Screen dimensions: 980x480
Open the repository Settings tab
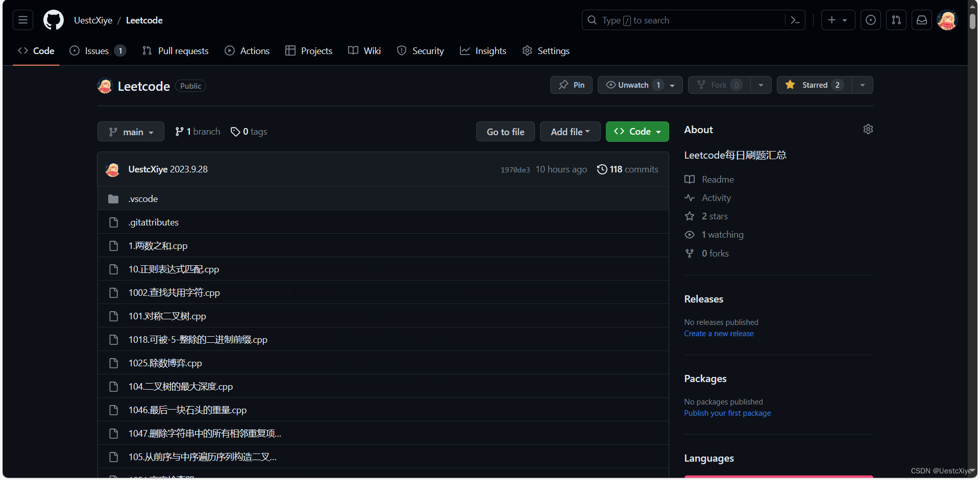pos(546,50)
